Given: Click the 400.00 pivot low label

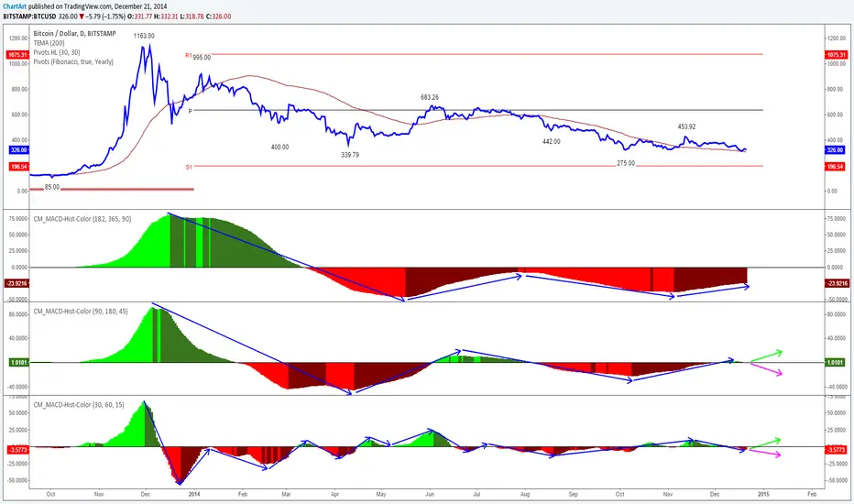Looking at the screenshot, I should (x=280, y=148).
